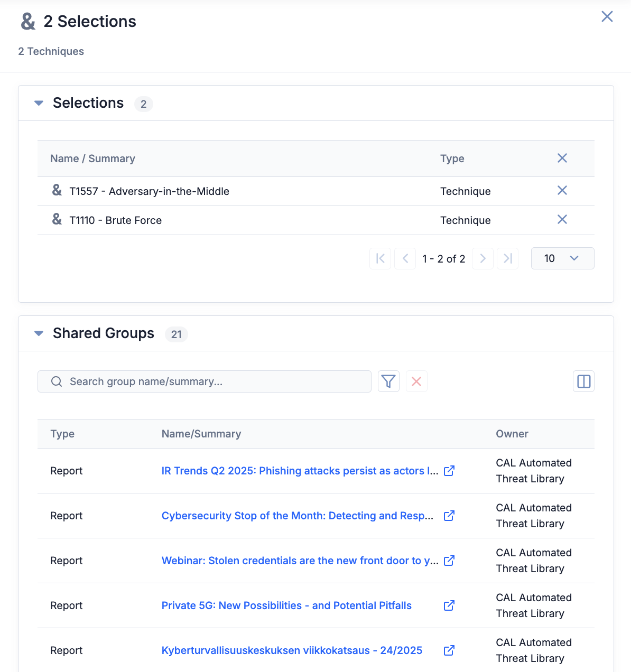Screen dimensions: 631x672
Task: Clear filters with the red X button
Action: pyautogui.click(x=416, y=381)
